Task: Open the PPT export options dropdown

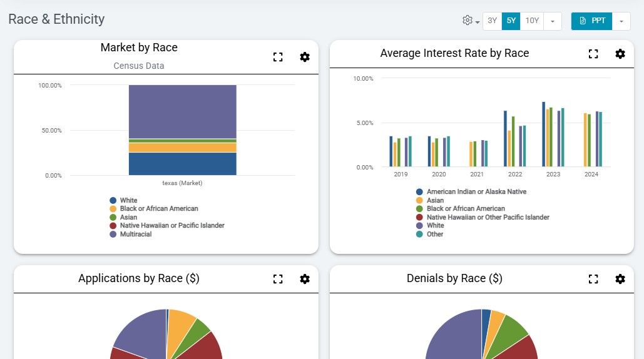Action: 621,21
